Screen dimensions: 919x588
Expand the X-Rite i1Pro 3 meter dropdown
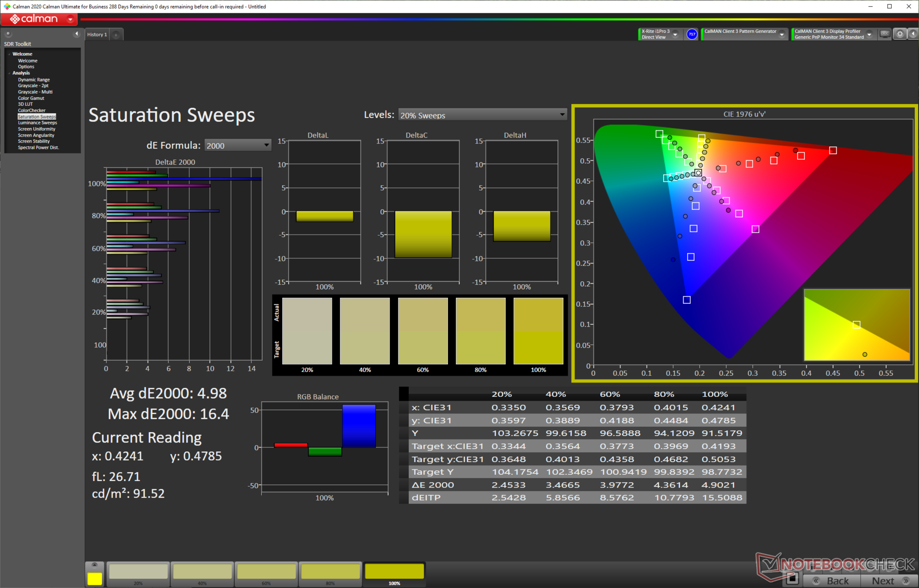675,34
